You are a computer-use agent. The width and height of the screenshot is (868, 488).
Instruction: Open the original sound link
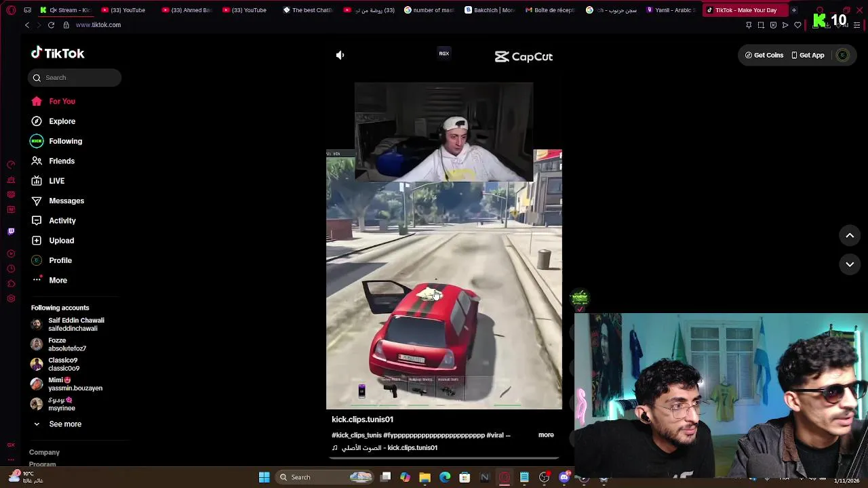[x=384, y=448]
